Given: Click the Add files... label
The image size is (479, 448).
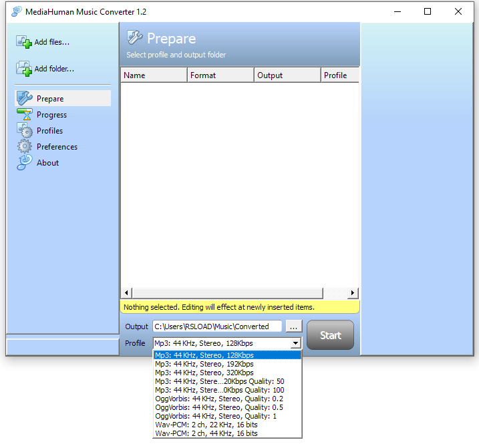Looking at the screenshot, I should tap(52, 42).
